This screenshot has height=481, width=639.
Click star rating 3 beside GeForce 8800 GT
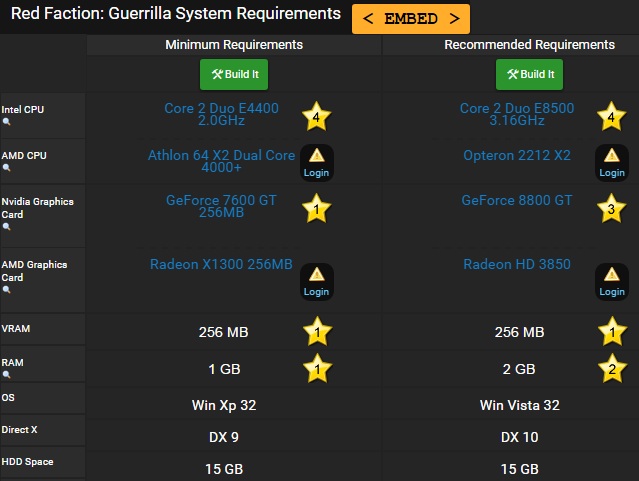click(611, 209)
